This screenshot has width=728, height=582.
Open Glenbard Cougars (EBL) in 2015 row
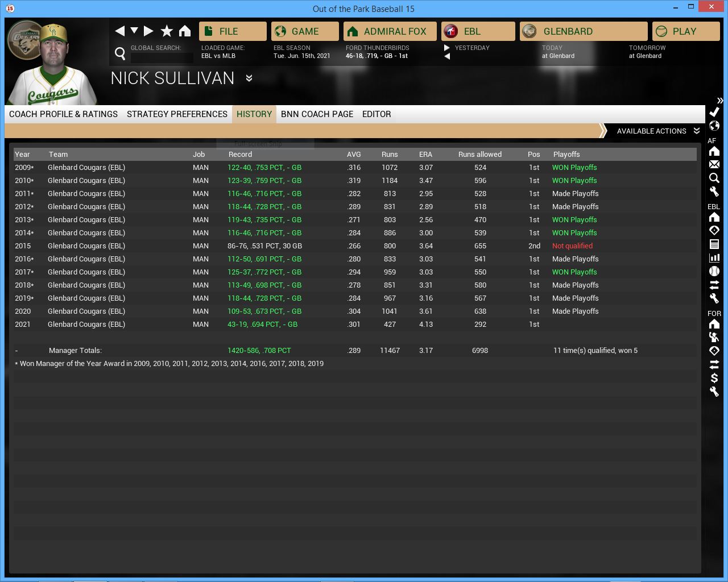(x=86, y=246)
